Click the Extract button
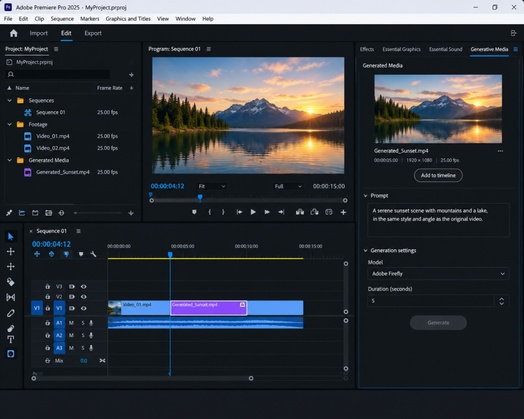Screen dimensions: 524x419 point(314,212)
